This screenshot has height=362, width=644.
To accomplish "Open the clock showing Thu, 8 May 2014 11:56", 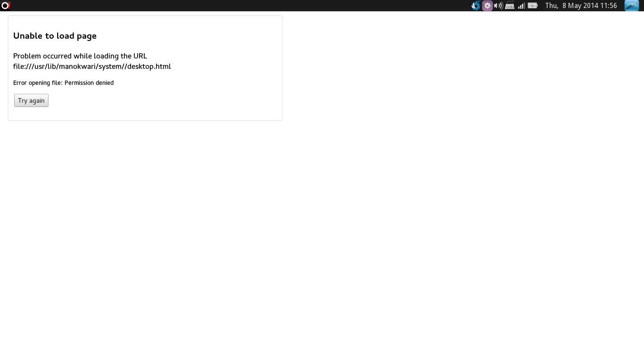I will click(581, 6).
